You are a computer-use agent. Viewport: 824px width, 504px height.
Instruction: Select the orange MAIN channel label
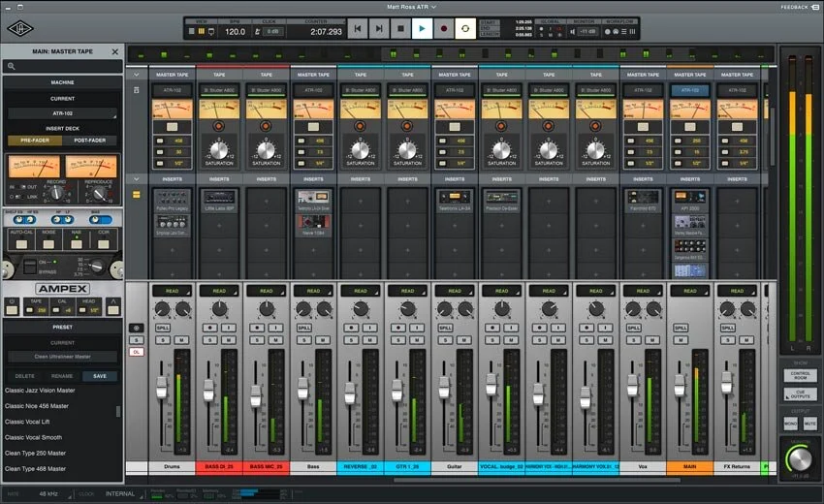(x=690, y=467)
